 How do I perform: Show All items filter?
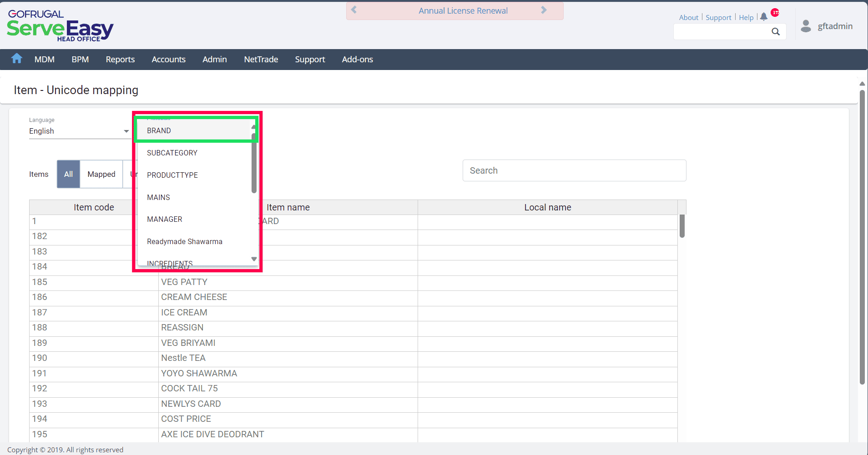pos(68,174)
